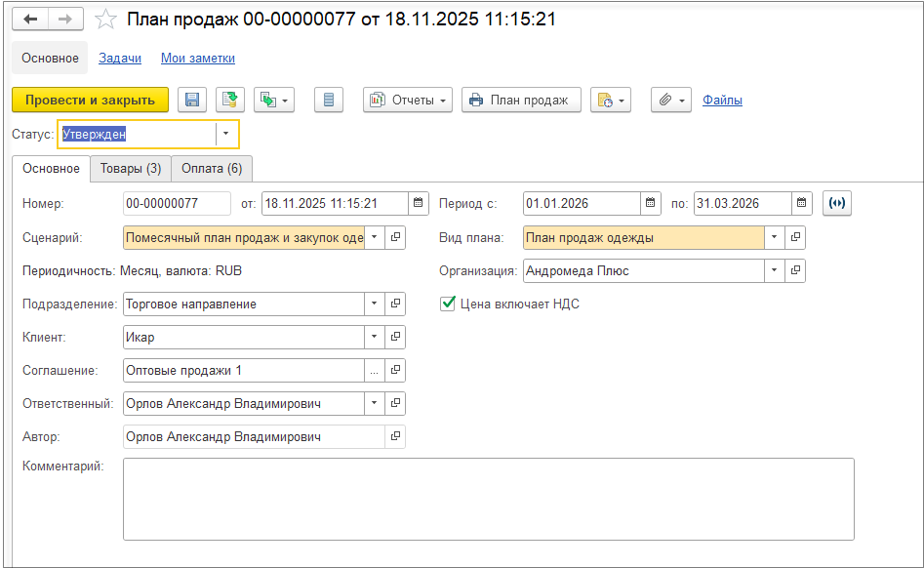The width and height of the screenshot is (924, 568).
Task: Open the Вид плана item form icon
Action: click(795, 237)
